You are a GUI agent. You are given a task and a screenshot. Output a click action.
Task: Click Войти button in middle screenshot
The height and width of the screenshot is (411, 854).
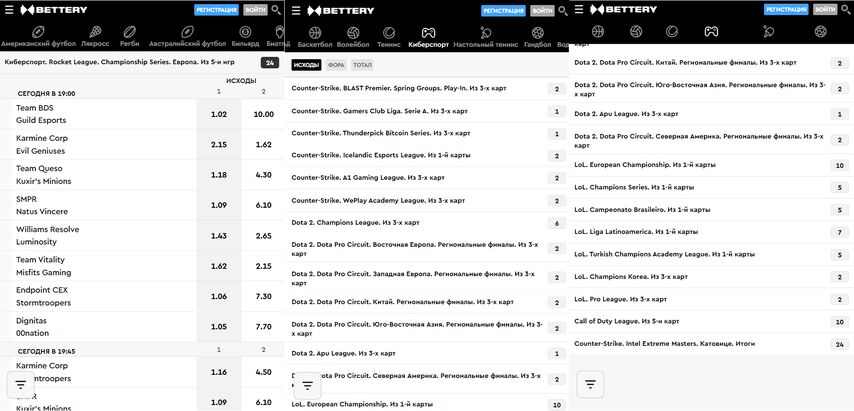[542, 11]
